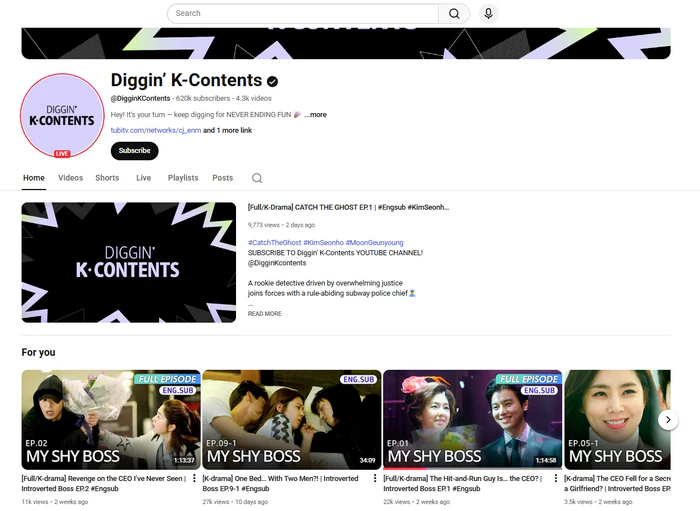Open the Shorts tab
Image resolution: width=700 pixels, height=511 pixels.
point(107,178)
